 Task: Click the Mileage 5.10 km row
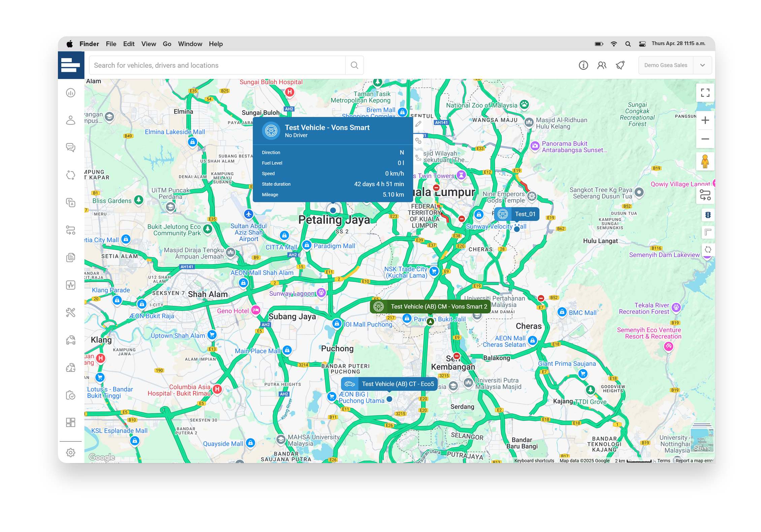pos(333,194)
